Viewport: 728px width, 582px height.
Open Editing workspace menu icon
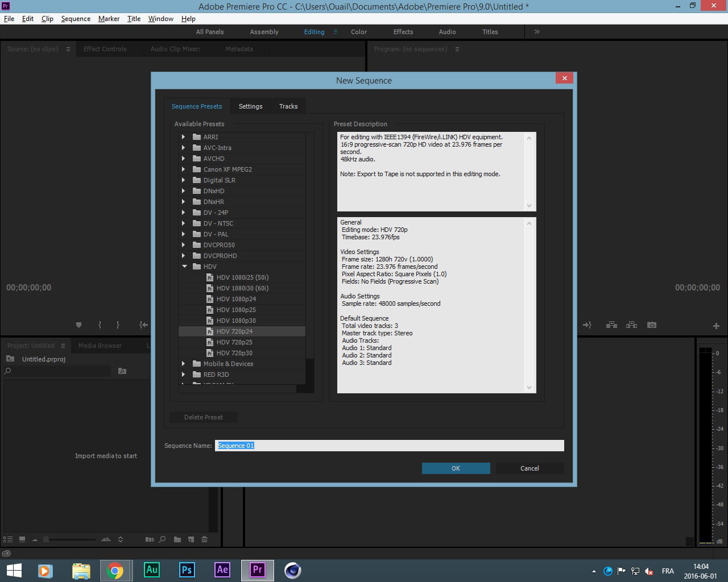click(x=336, y=32)
